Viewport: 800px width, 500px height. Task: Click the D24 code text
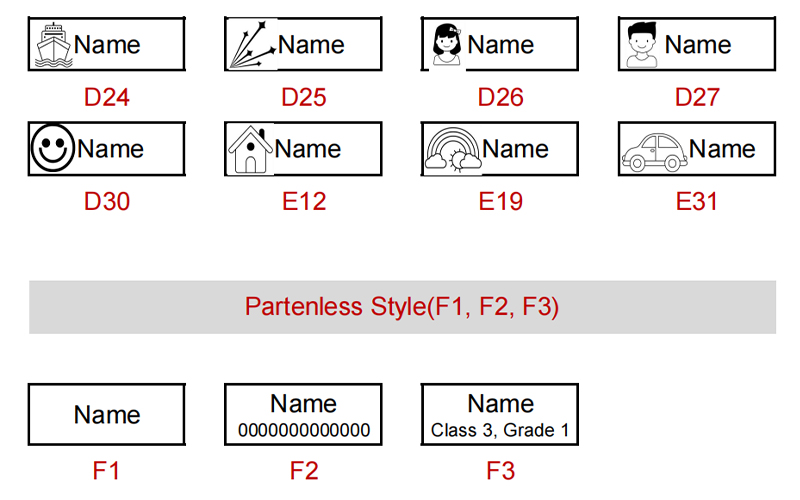point(107,97)
